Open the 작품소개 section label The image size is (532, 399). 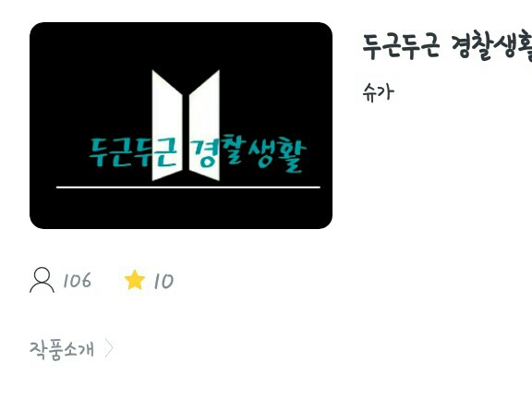point(62,349)
